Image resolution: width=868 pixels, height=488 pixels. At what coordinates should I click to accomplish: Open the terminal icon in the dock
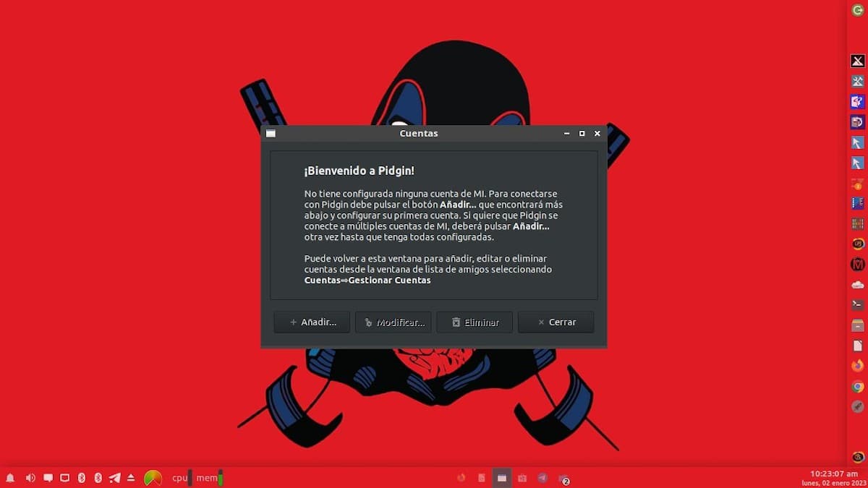[x=858, y=305]
